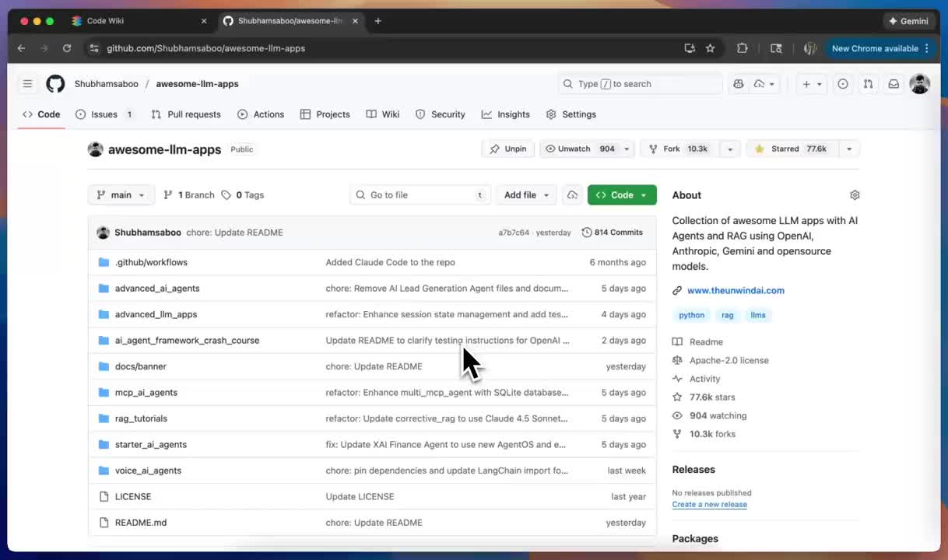Toggle Unwatch for the repository
Screen dimensions: 948x560
click(580, 149)
